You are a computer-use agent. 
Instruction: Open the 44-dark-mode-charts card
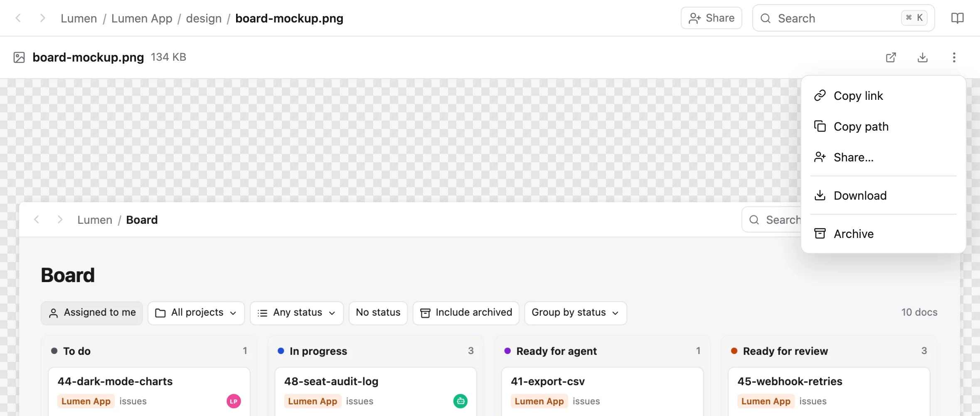149,391
